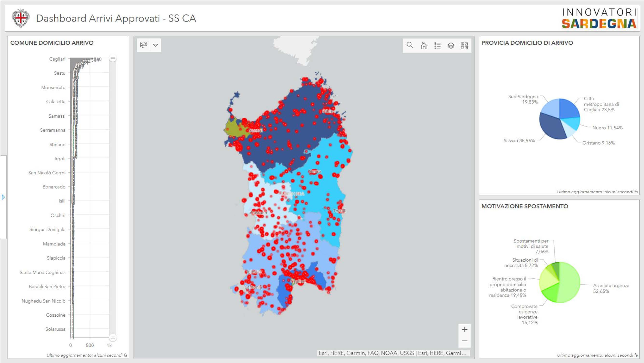Click the Cagliari bar label in chart
Viewport: 644px width, 363px height.
point(57,59)
